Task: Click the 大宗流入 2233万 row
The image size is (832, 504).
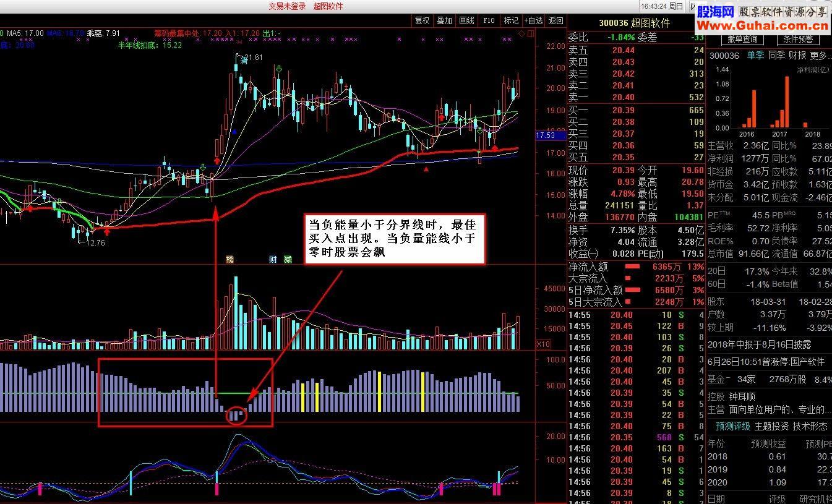Action: (x=636, y=278)
